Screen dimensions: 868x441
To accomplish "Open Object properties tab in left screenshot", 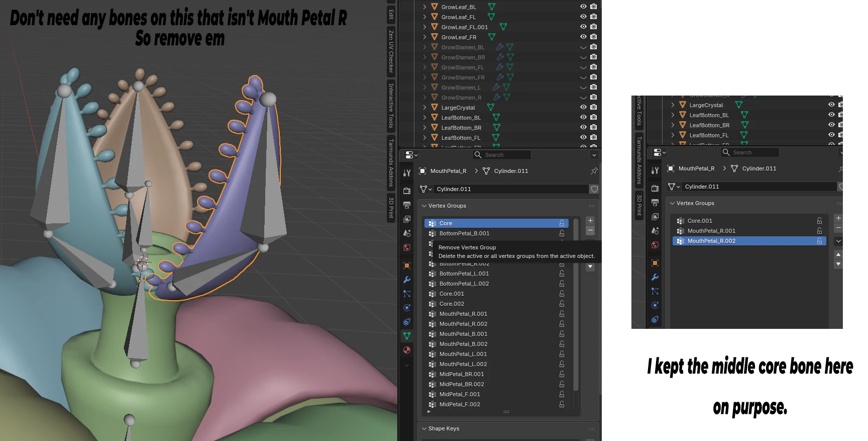I will [407, 265].
